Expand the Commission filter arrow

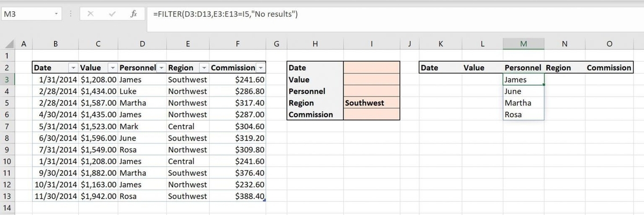pos(260,68)
